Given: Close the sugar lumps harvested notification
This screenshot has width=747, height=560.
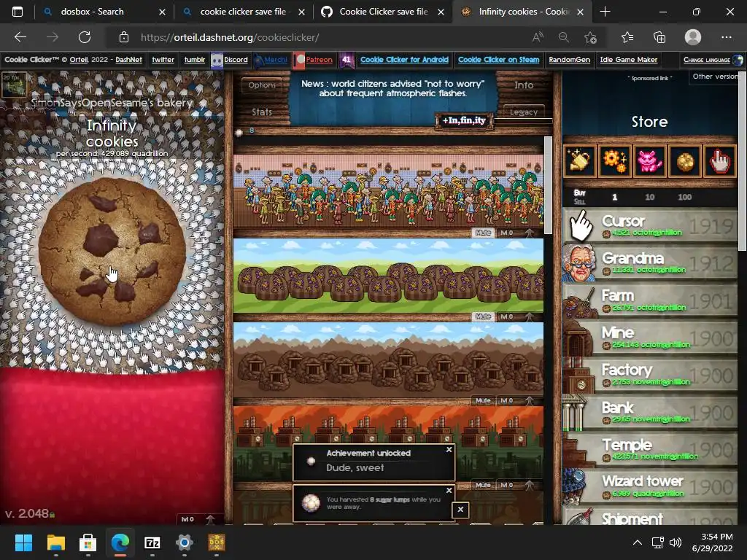Looking at the screenshot, I should [x=449, y=490].
